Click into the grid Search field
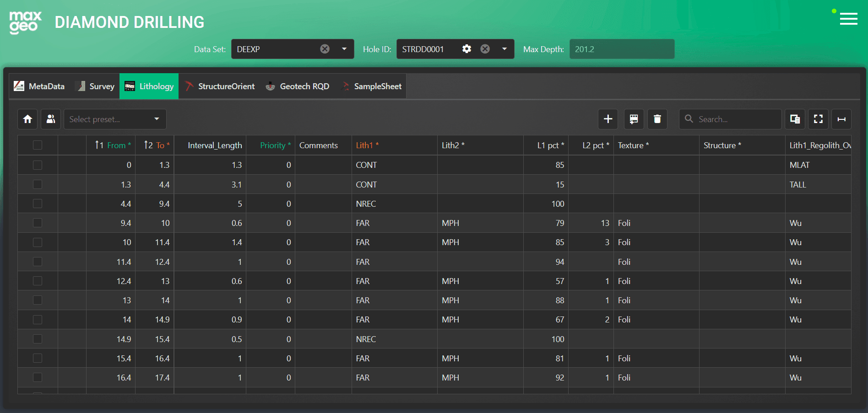 coord(730,119)
